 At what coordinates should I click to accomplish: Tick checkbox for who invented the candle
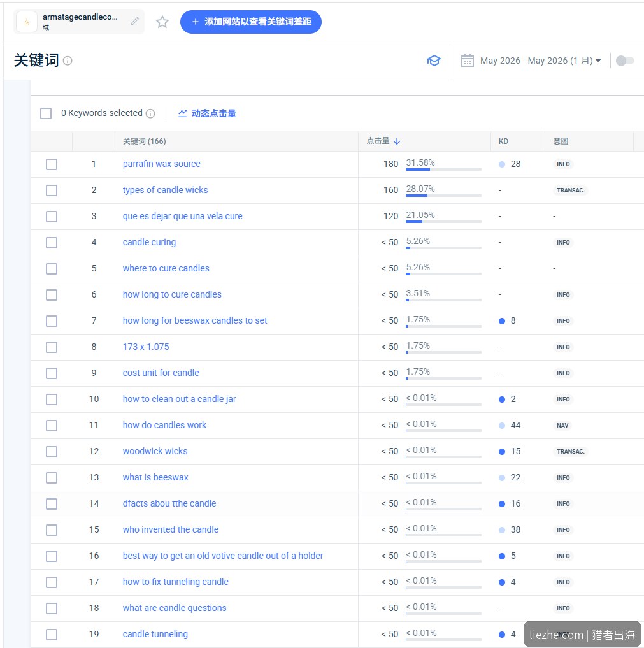[52, 530]
